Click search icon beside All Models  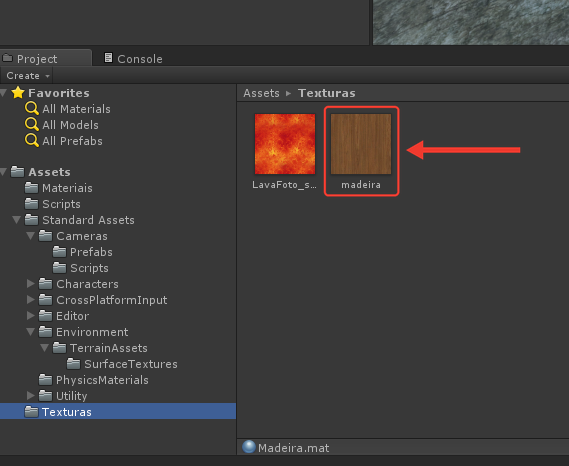[x=32, y=124]
